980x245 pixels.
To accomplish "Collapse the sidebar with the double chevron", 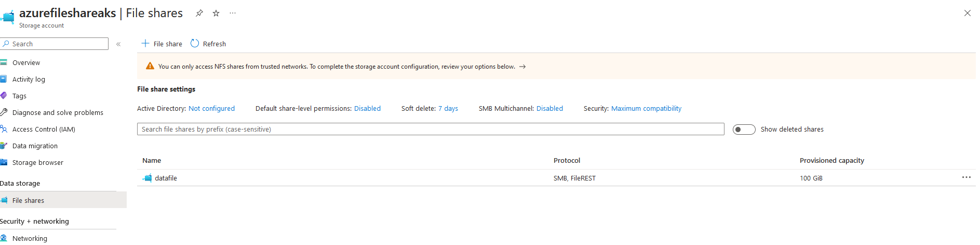I will pyautogui.click(x=118, y=44).
